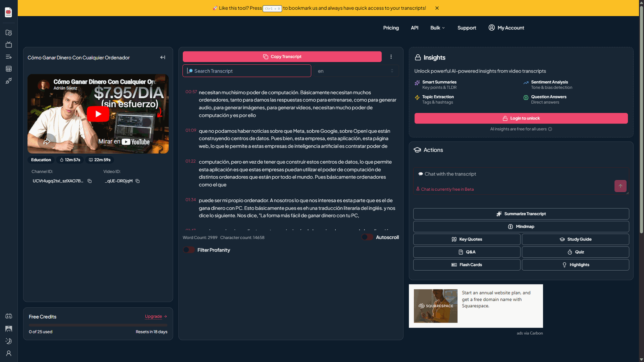The height and width of the screenshot is (362, 644).
Task: Play the YouTube video thumbnail
Action: (98, 114)
